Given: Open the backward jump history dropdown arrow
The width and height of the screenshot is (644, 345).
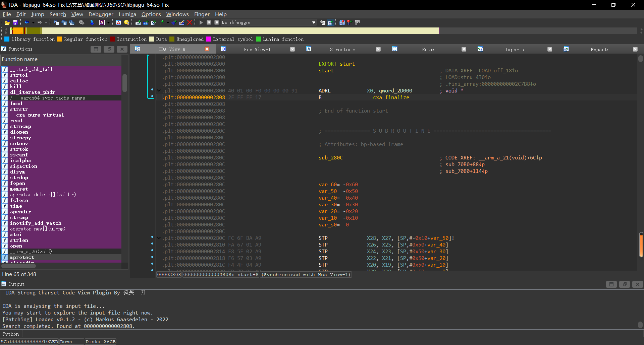Looking at the screenshot, I should 33,22.
